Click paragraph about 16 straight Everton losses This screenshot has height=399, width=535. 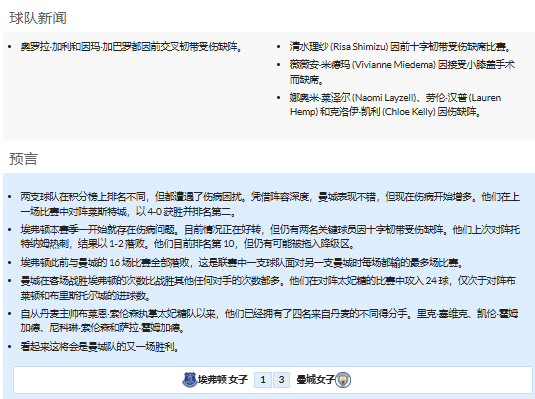(242, 262)
